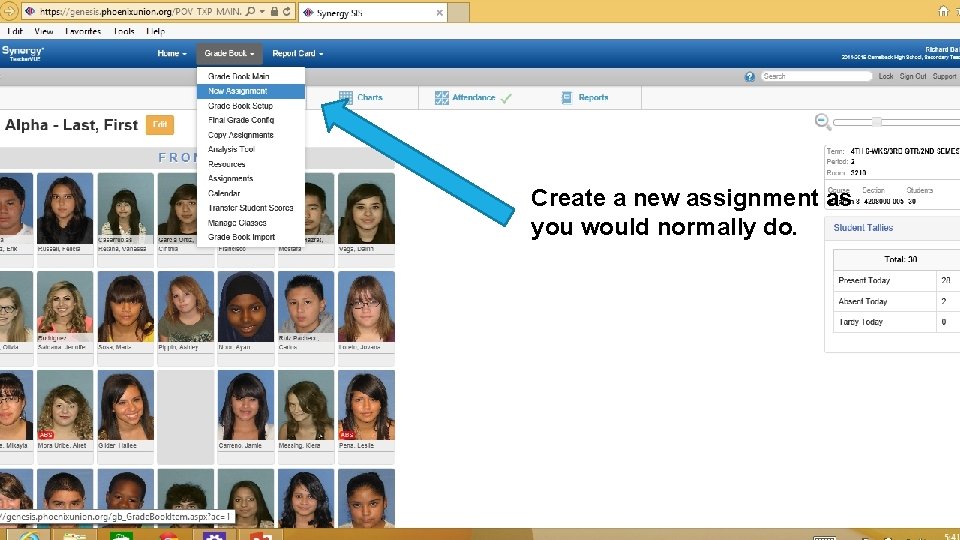
Task: Open the Attendance tab
Action: [473, 97]
